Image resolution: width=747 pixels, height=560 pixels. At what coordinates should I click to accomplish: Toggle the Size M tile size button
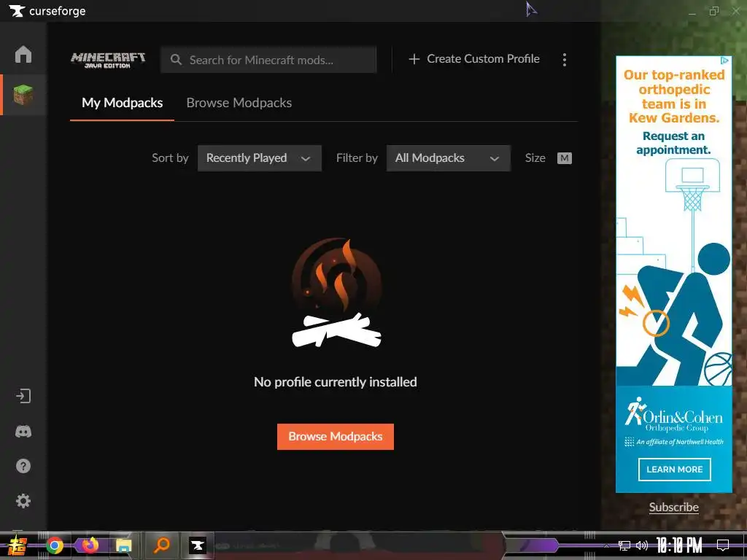point(564,158)
